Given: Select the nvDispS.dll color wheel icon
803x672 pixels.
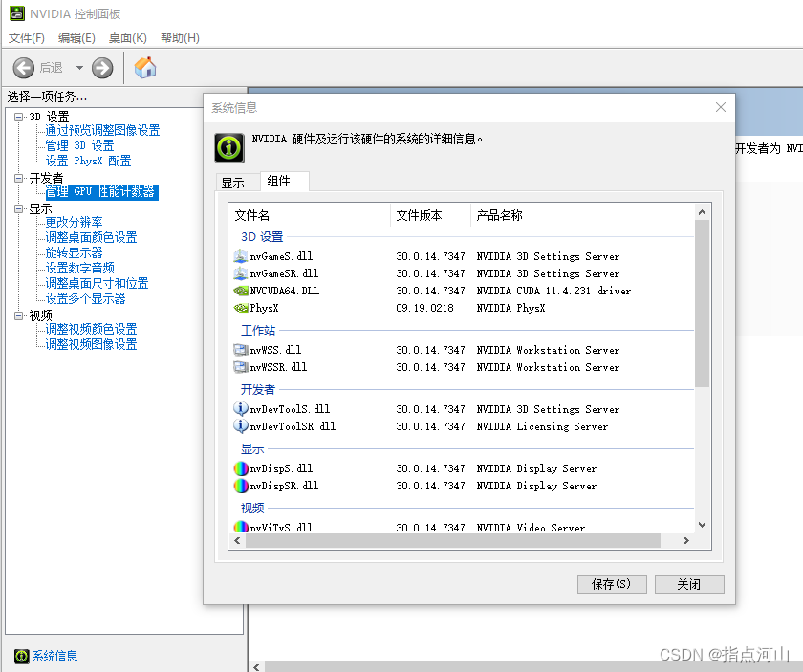Looking at the screenshot, I should [241, 468].
